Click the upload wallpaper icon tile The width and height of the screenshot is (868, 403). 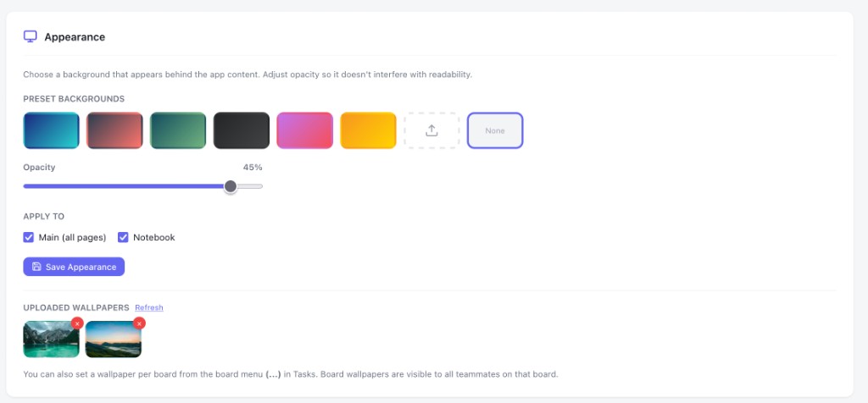click(431, 130)
